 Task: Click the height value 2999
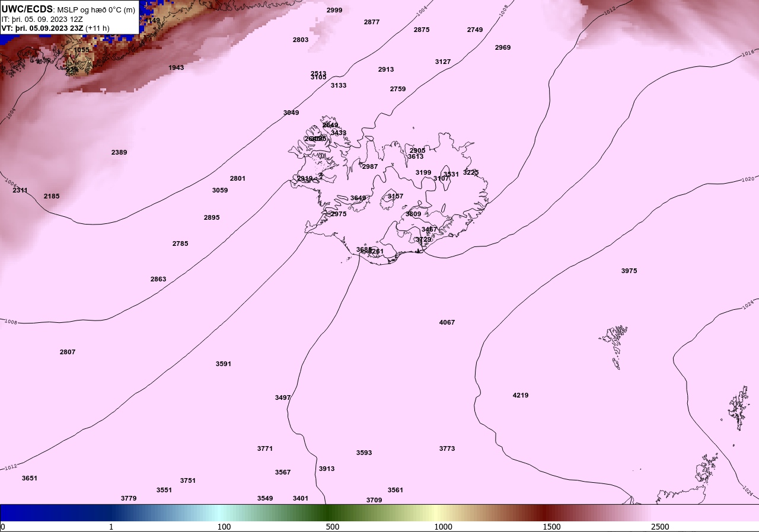(x=334, y=10)
